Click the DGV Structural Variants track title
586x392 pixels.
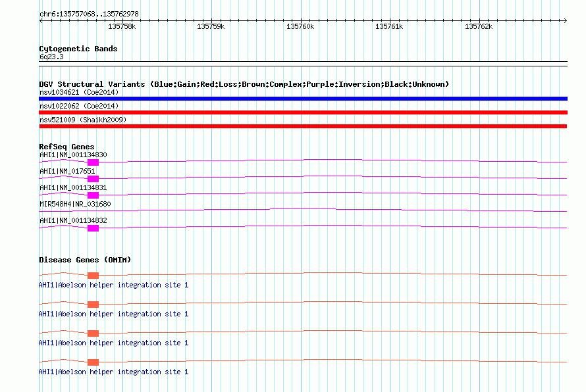(x=244, y=84)
